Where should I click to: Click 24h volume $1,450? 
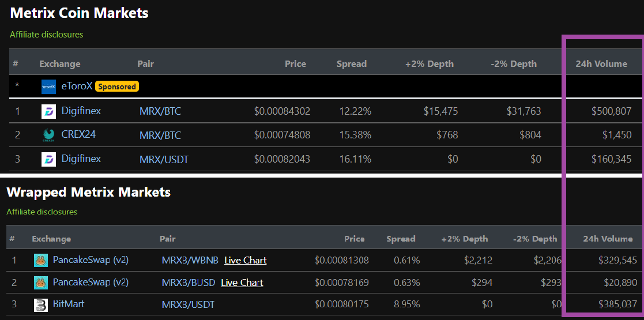click(617, 135)
